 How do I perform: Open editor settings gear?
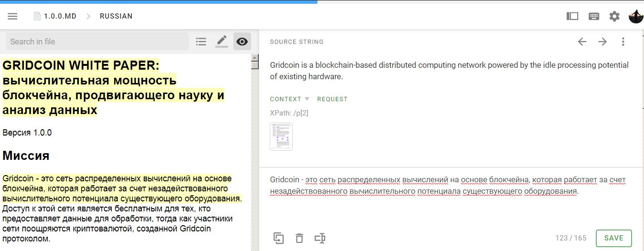point(614,16)
